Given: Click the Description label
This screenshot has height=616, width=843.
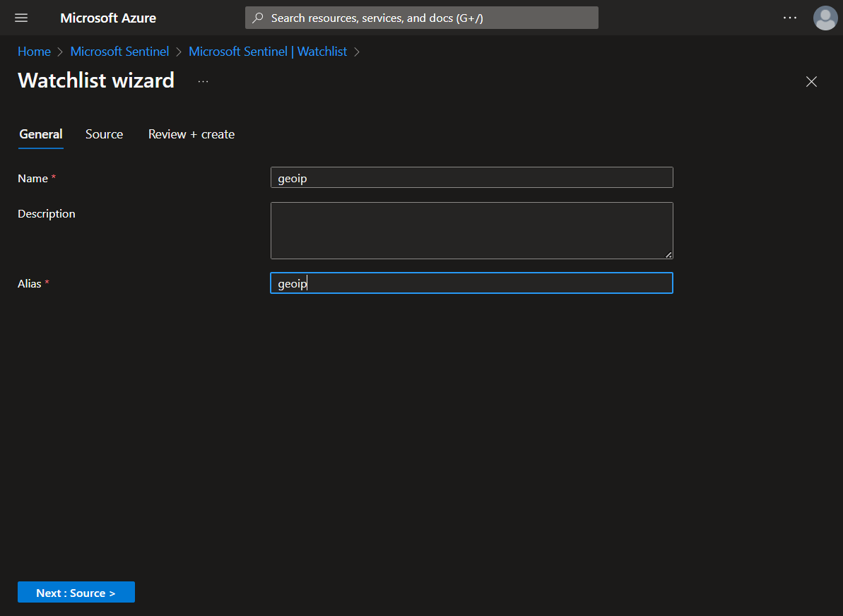Looking at the screenshot, I should point(46,214).
